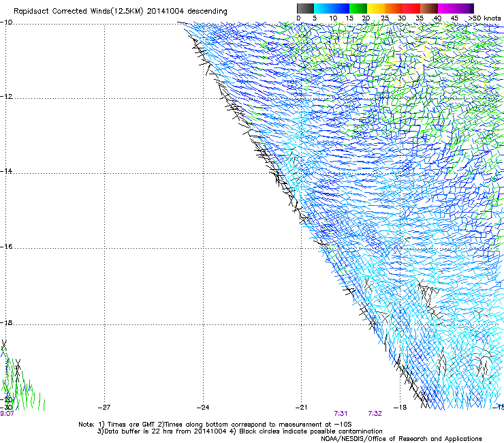Click the red 30-35 knots legend color
The height and width of the screenshot is (443, 504).
(x=411, y=8)
